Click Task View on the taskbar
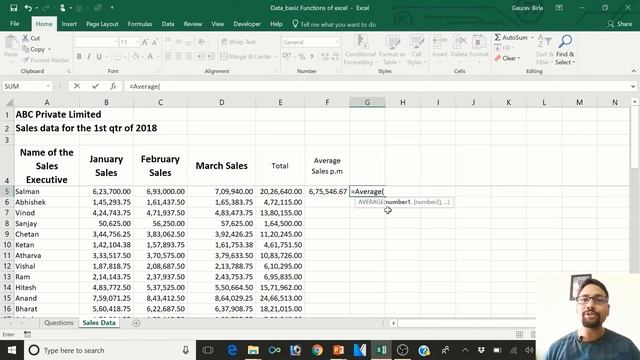This screenshot has height=360, width=640. 208,350
